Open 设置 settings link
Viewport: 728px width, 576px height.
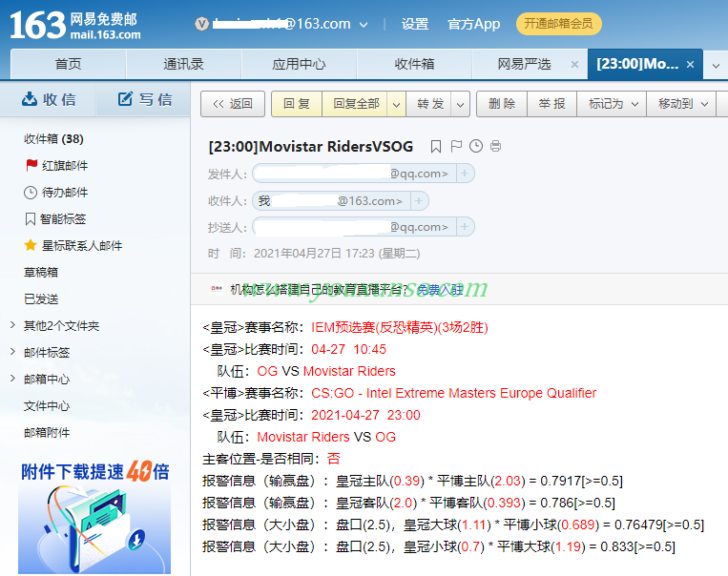click(x=415, y=24)
